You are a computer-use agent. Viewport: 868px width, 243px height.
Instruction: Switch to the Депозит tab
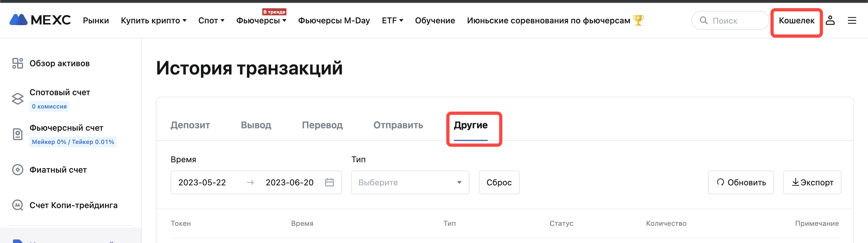coord(190,125)
